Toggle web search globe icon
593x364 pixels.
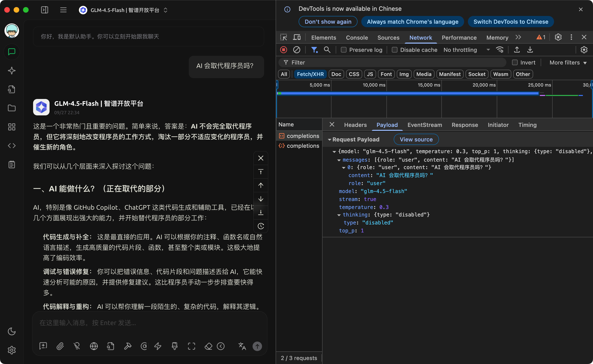[94, 346]
